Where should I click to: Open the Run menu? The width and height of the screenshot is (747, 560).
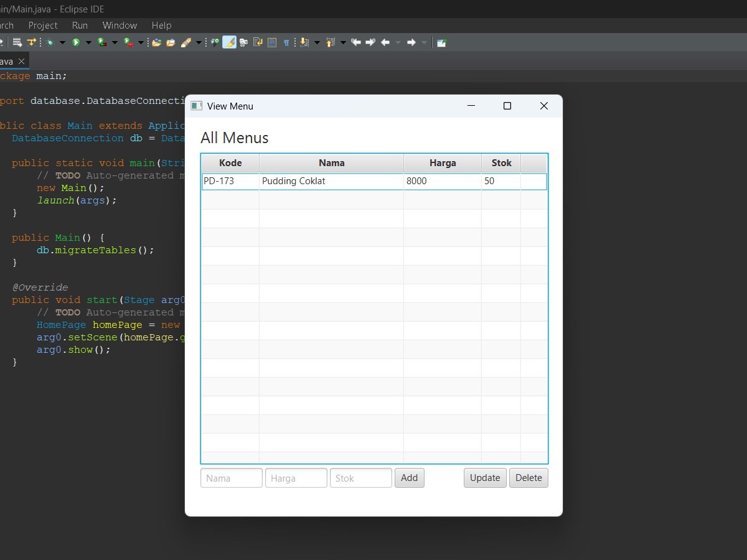[x=80, y=26]
